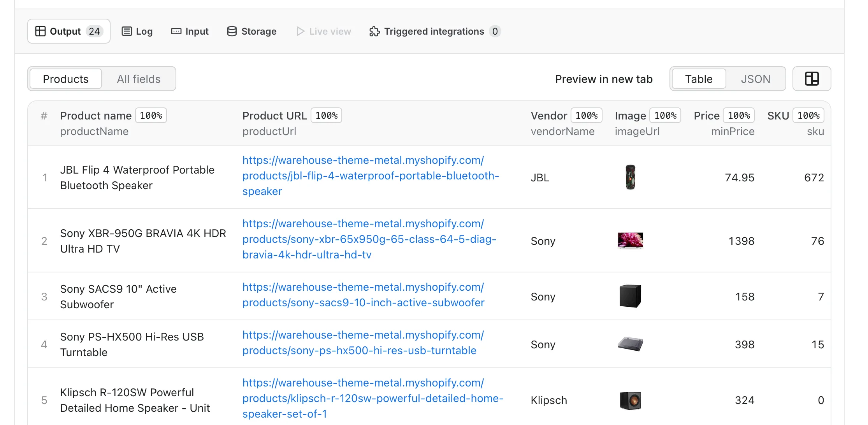868x425 pixels.
Task: Click the 74.95 price cell
Action: tap(740, 177)
